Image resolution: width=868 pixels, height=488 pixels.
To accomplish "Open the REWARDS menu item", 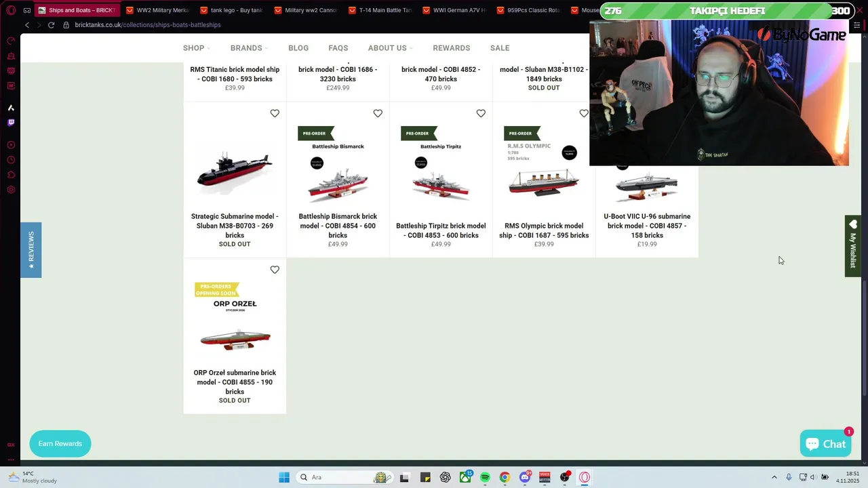I will point(452,48).
